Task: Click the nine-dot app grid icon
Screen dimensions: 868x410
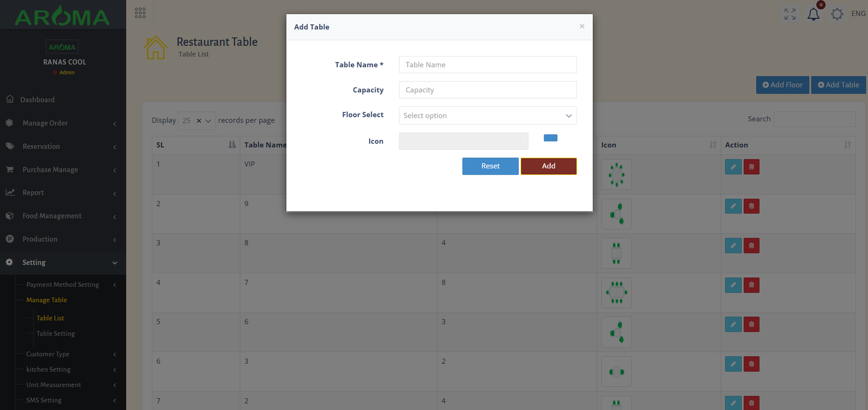Action: (140, 13)
